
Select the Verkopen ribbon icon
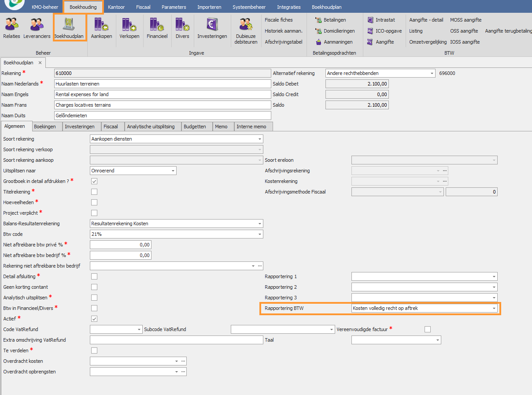(x=129, y=28)
